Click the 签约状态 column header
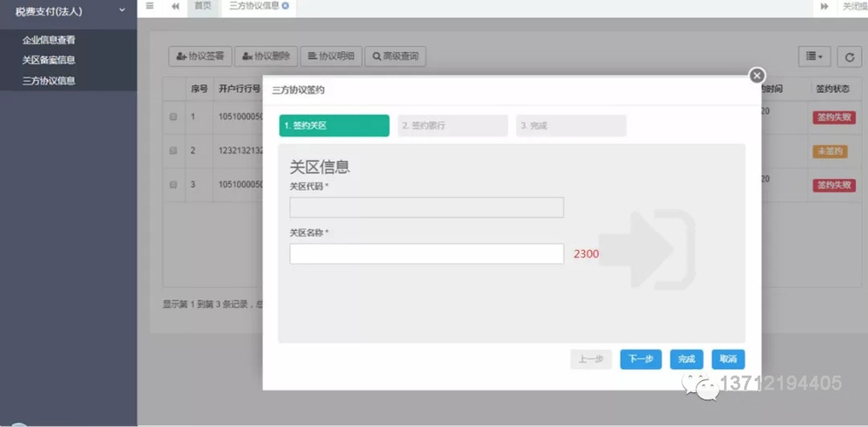 pyautogui.click(x=832, y=89)
